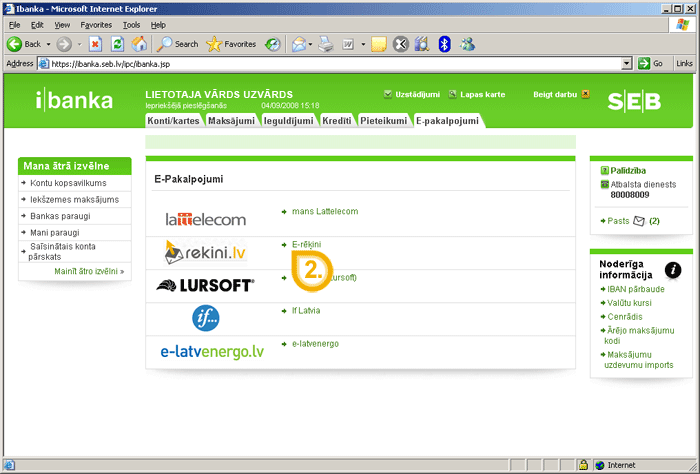Go to the Home page icon
The height and width of the screenshot is (474, 700).
pos(139,44)
